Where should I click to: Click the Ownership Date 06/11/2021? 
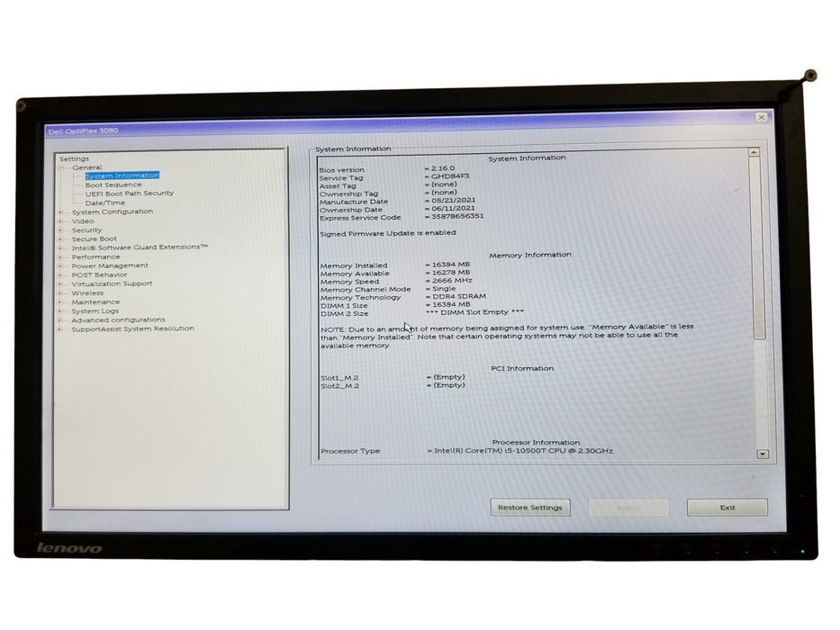(x=454, y=209)
